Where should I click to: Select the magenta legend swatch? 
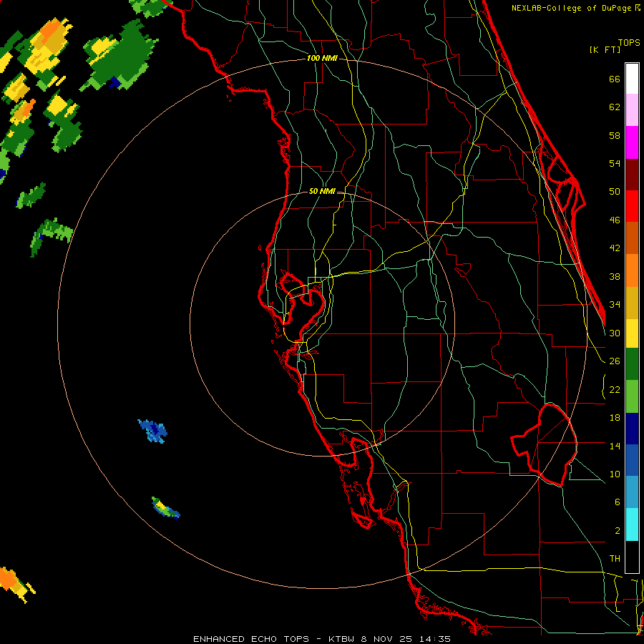632,142
